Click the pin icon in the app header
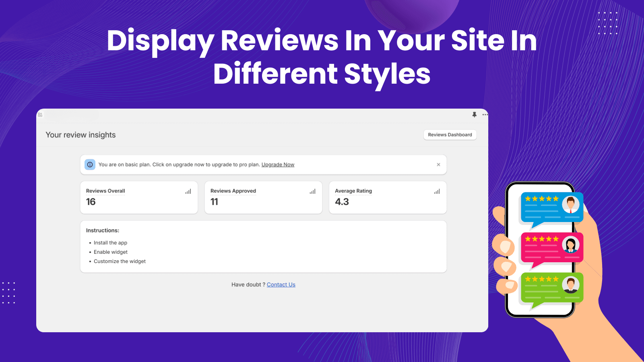The width and height of the screenshot is (644, 362). coord(475,115)
